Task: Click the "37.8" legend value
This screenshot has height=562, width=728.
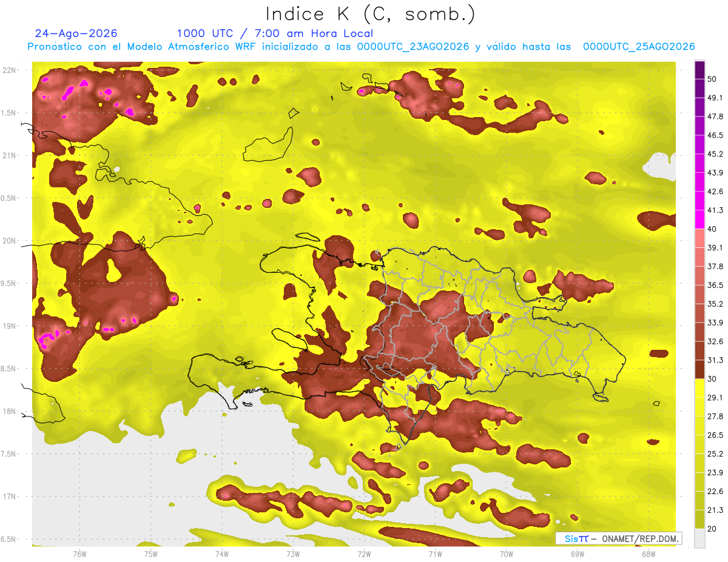Action: click(x=715, y=267)
